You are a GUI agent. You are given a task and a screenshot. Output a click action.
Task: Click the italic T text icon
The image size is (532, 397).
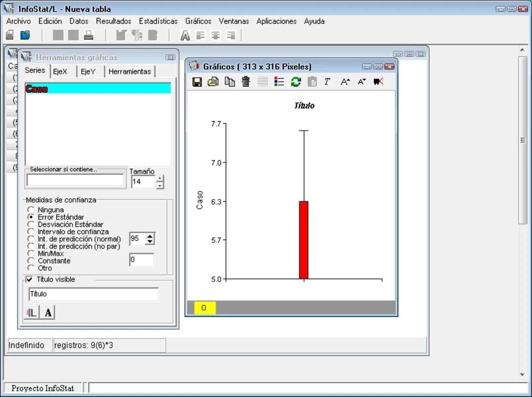coord(327,82)
